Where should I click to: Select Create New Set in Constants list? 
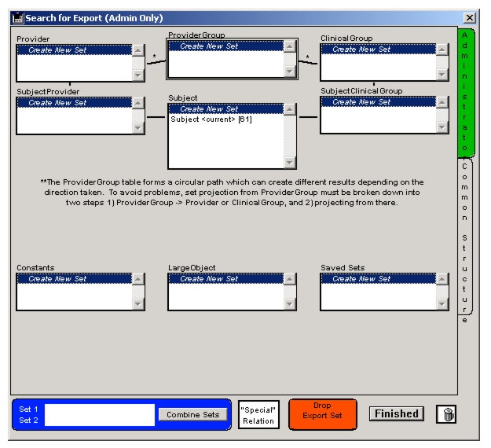tap(74, 279)
